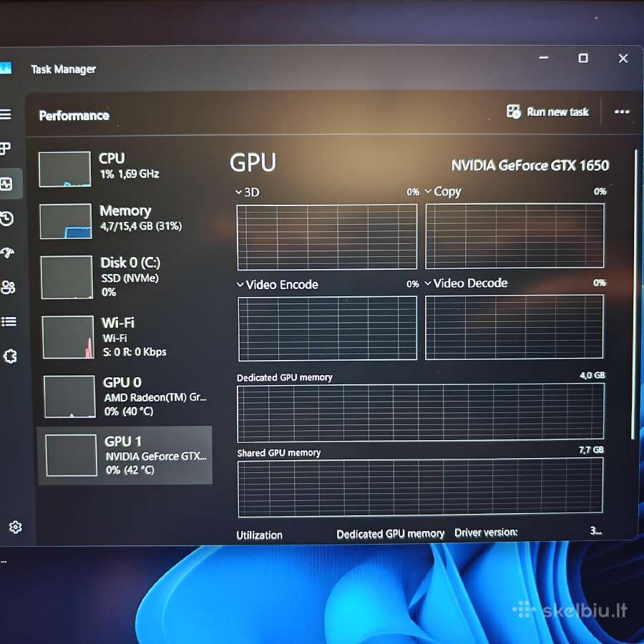Click the Memory usage mini graph
Image resolution: width=644 pixels, height=644 pixels.
tap(66, 221)
